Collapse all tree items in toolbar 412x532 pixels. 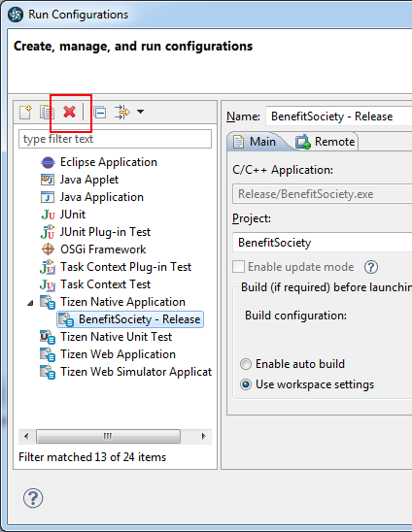(x=100, y=112)
